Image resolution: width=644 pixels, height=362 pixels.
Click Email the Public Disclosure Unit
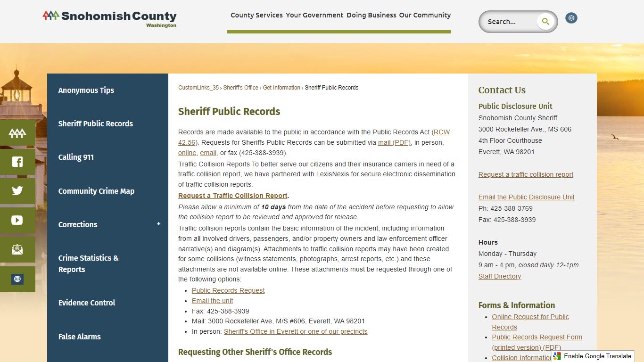[x=527, y=197]
